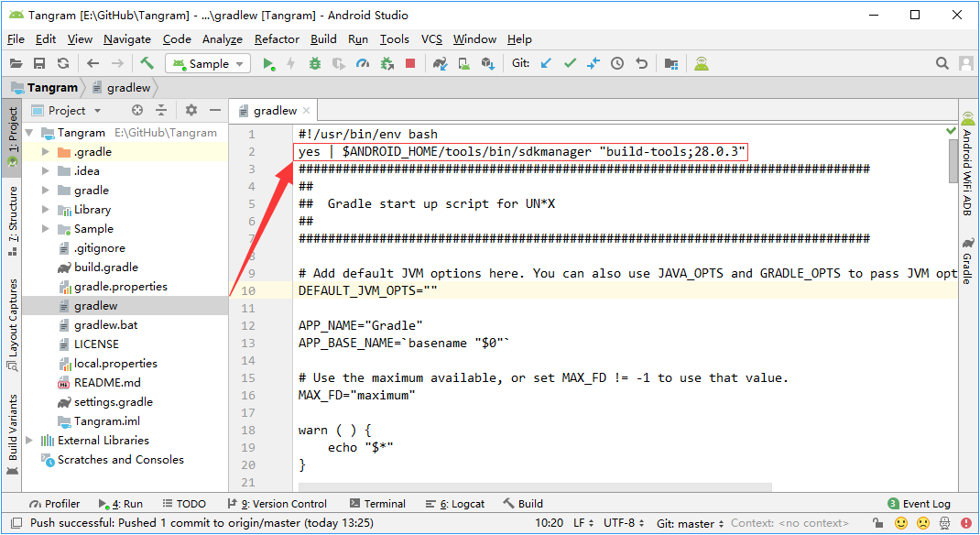Select build.gradle in project tree
Viewport: 980px width, 535px height.
[x=105, y=267]
